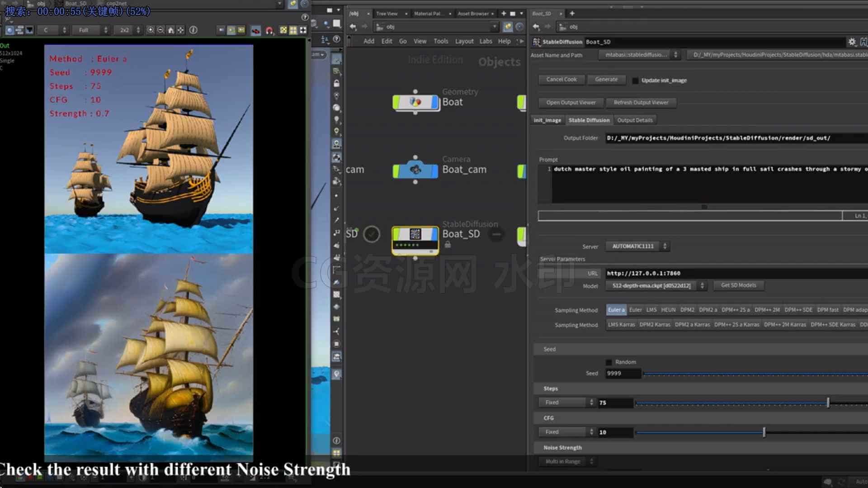868x488 pixels.
Task: Open the Server AUTOMATIC1111 dropdown
Action: pyautogui.click(x=637, y=246)
